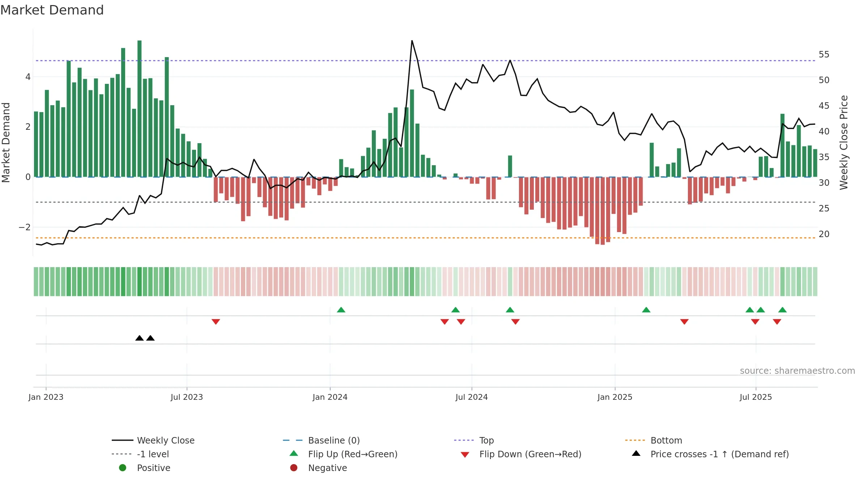Toggle the Positive legend entry
The height and width of the screenshot is (488, 868).
[x=145, y=468]
